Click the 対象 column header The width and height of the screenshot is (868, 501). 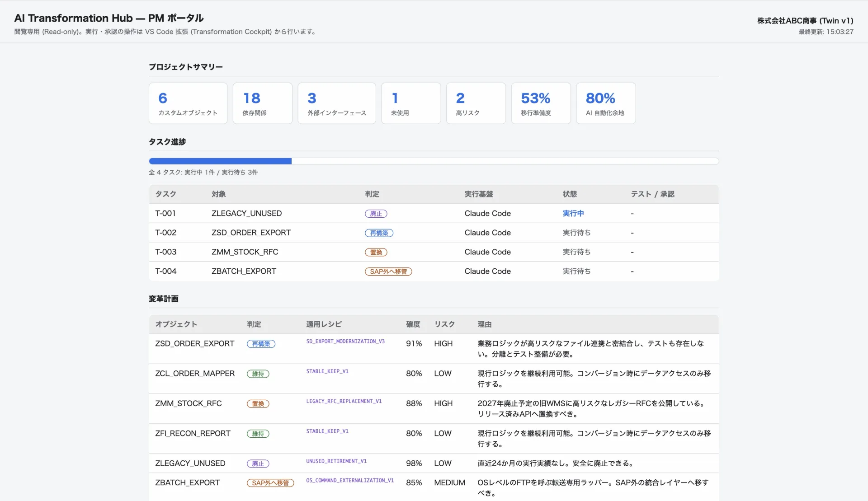[x=219, y=194]
